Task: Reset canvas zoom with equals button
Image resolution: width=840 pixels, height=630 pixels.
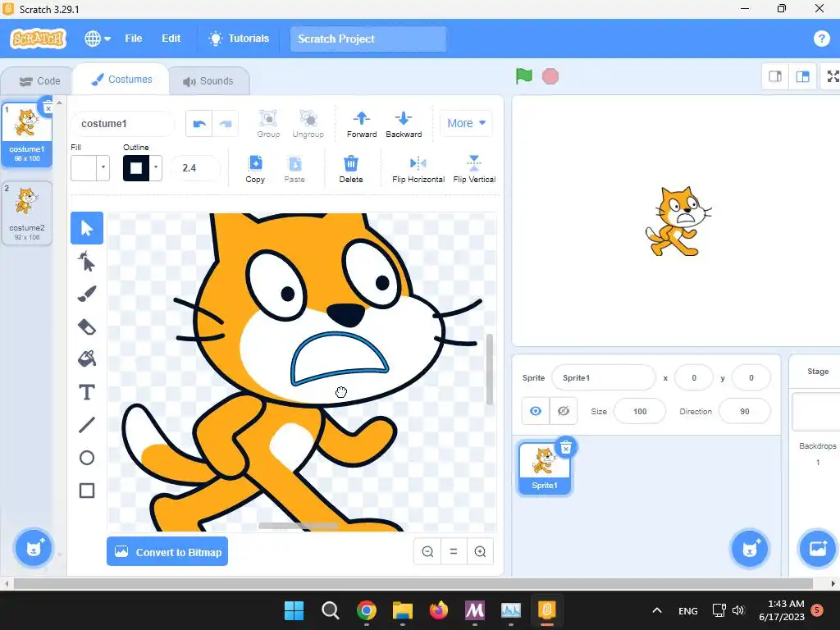Action: point(454,552)
